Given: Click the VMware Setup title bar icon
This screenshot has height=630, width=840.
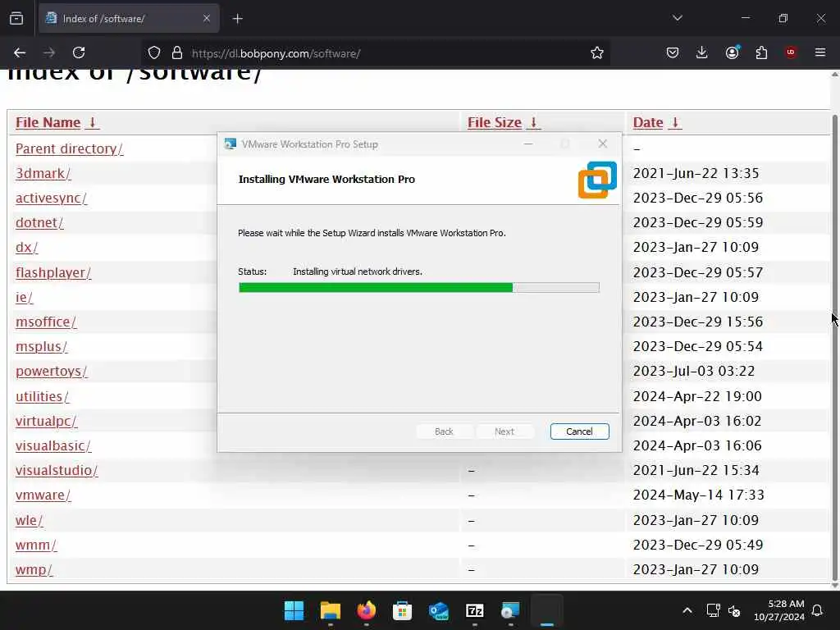Looking at the screenshot, I should pos(231,144).
